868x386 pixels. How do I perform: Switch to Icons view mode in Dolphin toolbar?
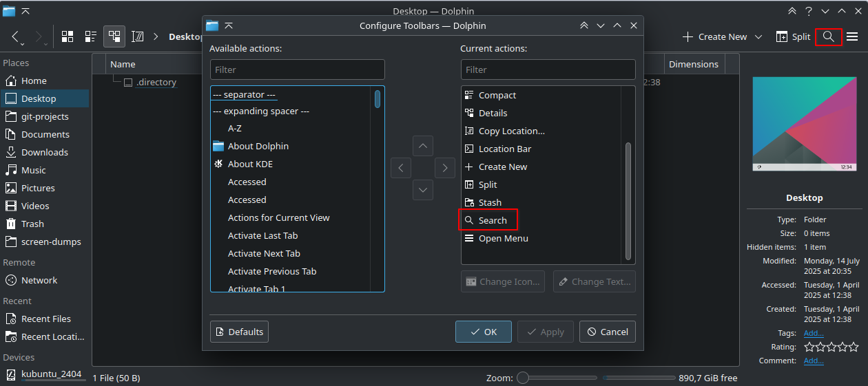pos(68,36)
